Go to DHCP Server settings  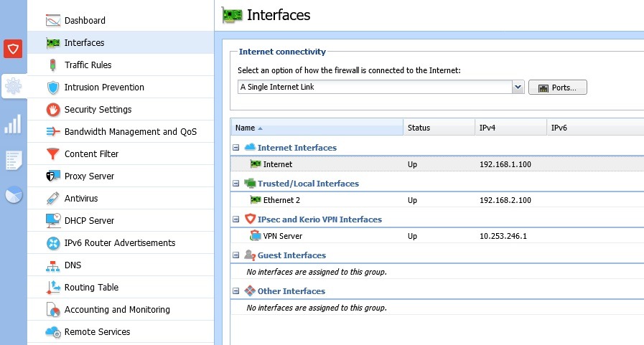89,221
